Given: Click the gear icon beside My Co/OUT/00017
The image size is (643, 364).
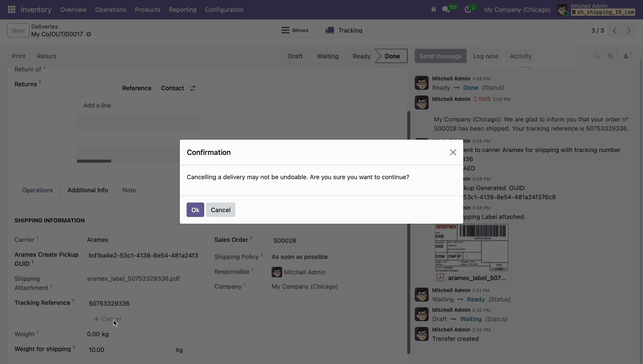Looking at the screenshot, I should click(x=89, y=34).
